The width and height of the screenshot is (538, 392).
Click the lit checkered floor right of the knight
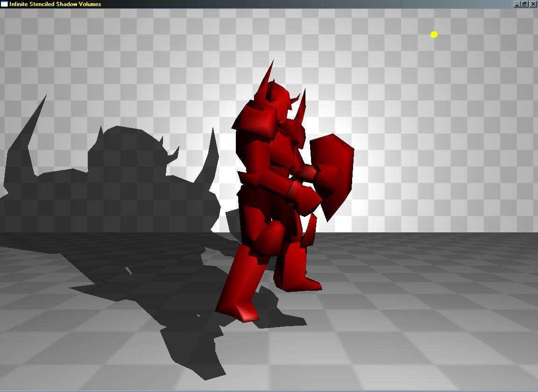[x=420, y=303]
